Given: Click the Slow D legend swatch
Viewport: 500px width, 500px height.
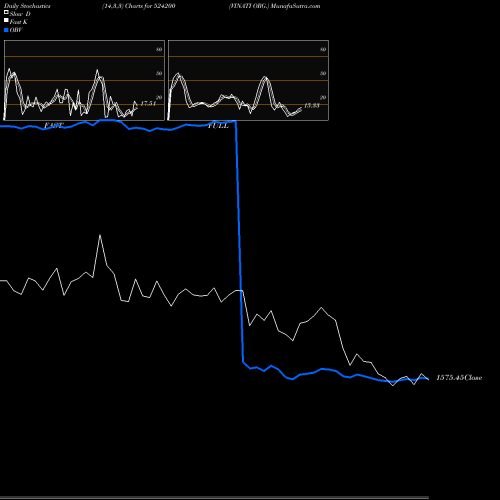Looking at the screenshot, I should pyautogui.click(x=6, y=12).
